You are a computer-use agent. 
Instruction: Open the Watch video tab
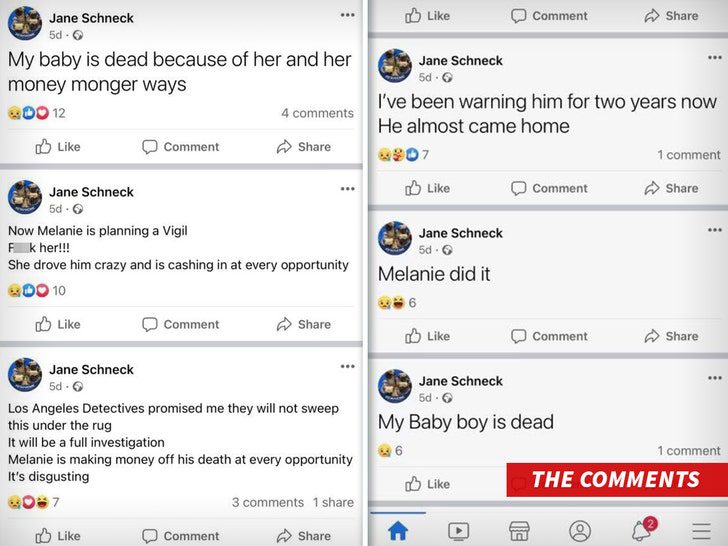click(458, 530)
